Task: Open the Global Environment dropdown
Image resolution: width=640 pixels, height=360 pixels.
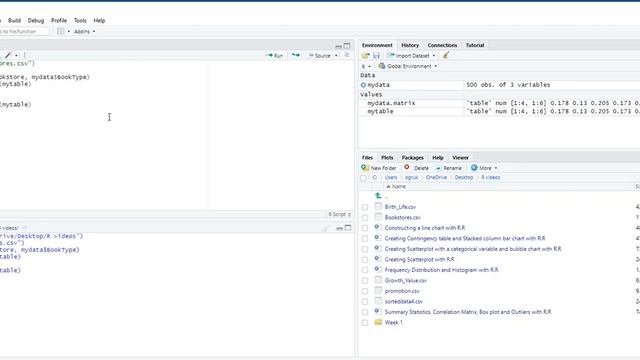Action: tap(408, 66)
